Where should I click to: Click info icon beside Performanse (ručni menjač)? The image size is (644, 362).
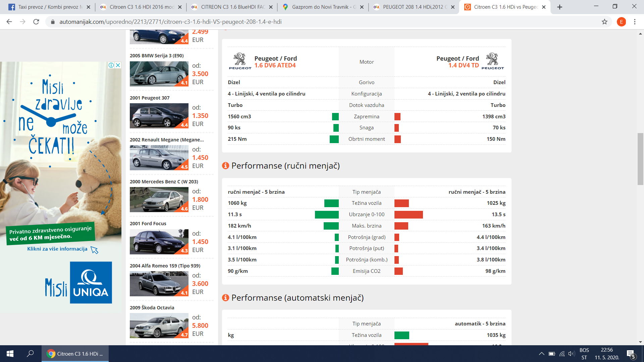[226, 166]
